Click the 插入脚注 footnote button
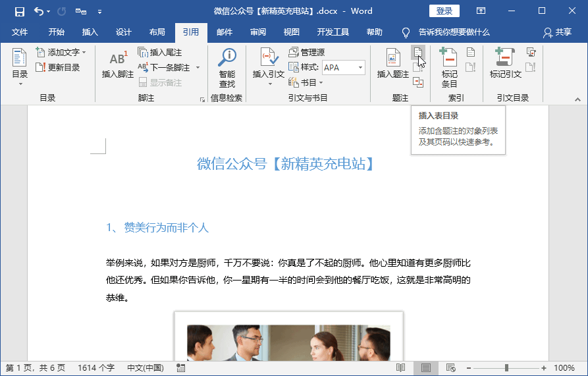Screen dimensions: 588x376 (x=118, y=64)
